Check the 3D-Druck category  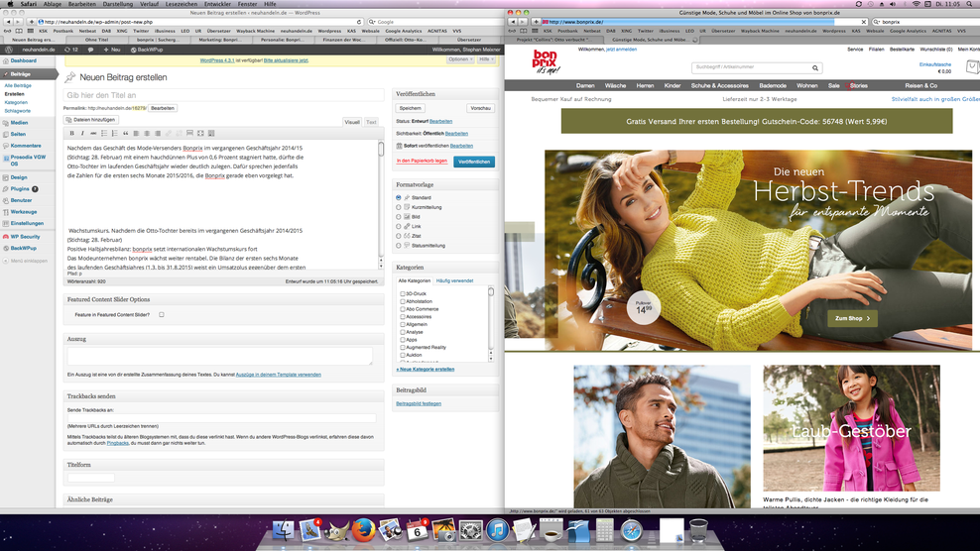(403, 293)
